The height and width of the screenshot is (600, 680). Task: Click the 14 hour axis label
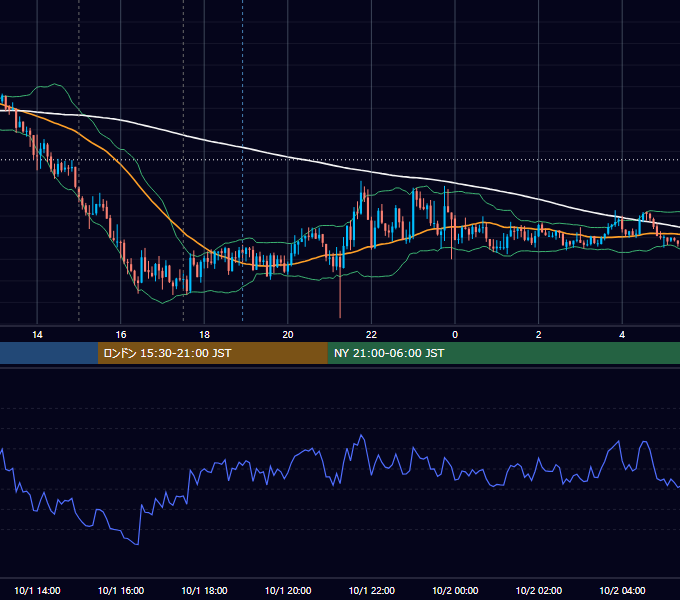pyautogui.click(x=37, y=335)
